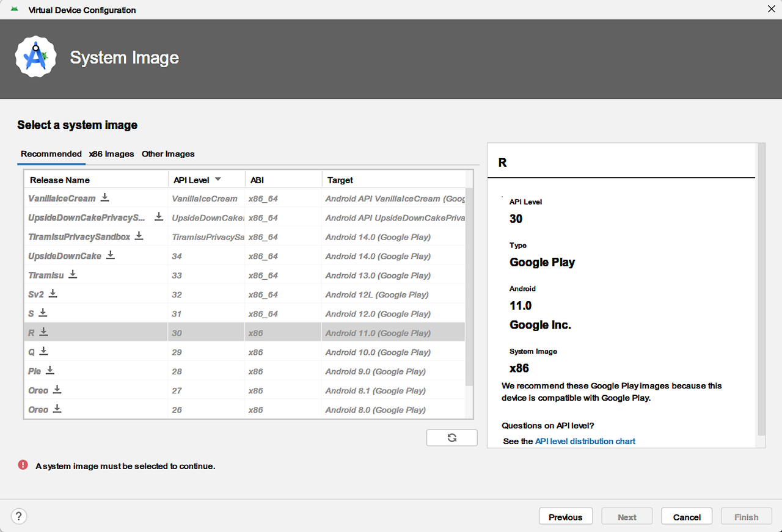Download the VanillaIceCream system image
This screenshot has width=782, height=532.
point(105,197)
